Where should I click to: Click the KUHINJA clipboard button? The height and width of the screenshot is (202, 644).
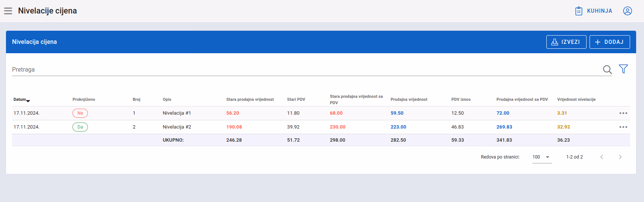click(x=594, y=11)
